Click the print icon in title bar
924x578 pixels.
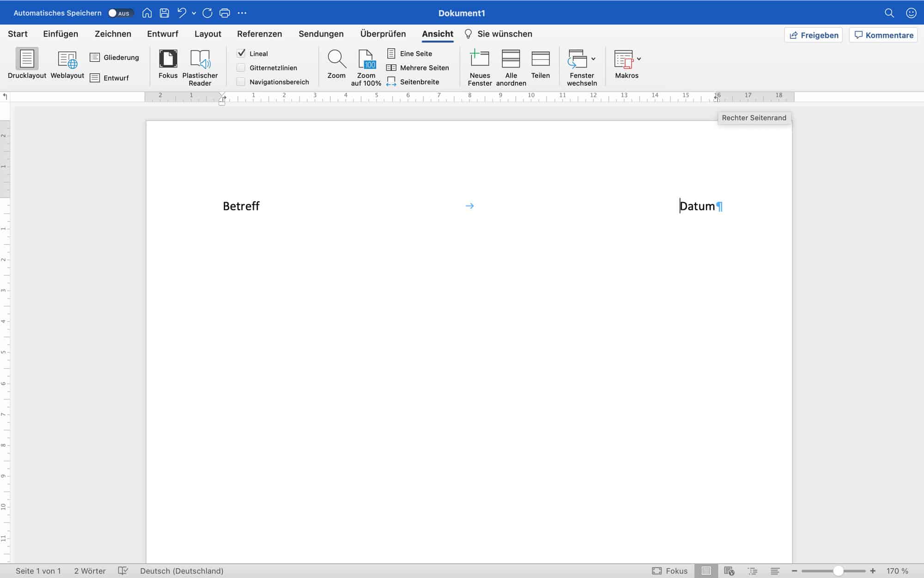[225, 13]
